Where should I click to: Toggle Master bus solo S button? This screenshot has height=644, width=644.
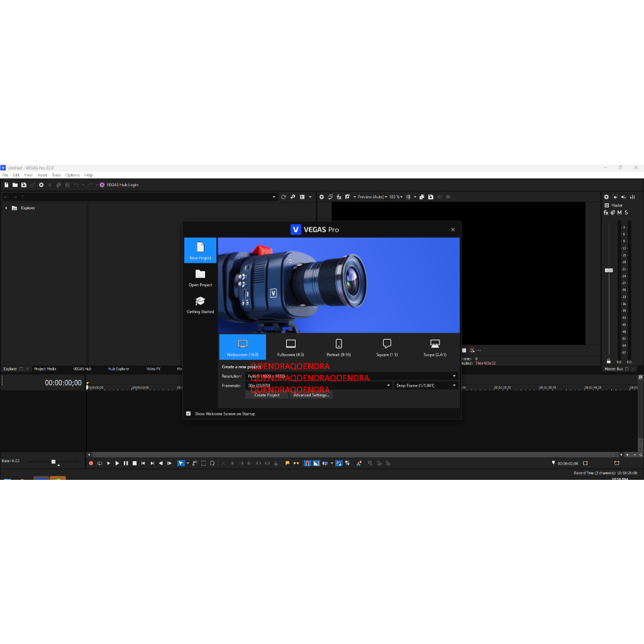[626, 213]
